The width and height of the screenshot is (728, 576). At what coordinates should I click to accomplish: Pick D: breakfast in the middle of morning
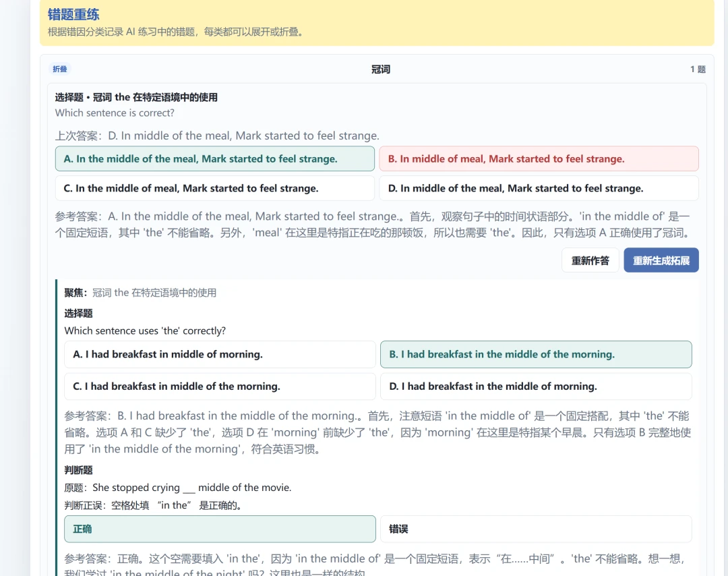point(536,386)
